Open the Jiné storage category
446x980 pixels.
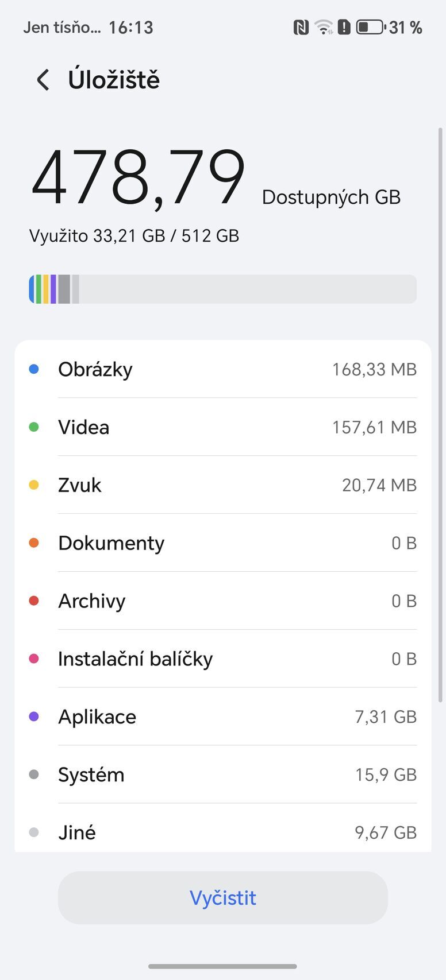[223, 832]
